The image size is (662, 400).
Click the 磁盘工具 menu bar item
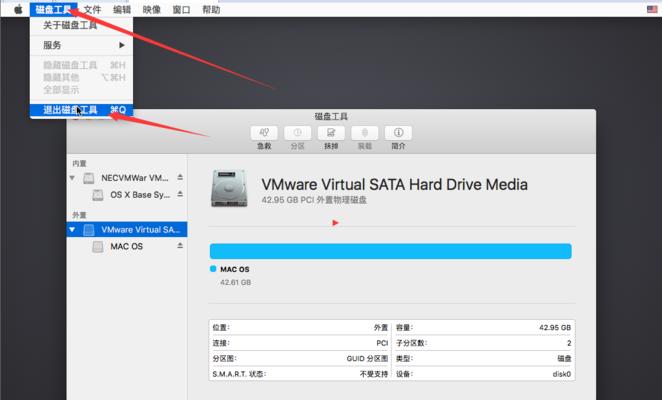[53, 9]
